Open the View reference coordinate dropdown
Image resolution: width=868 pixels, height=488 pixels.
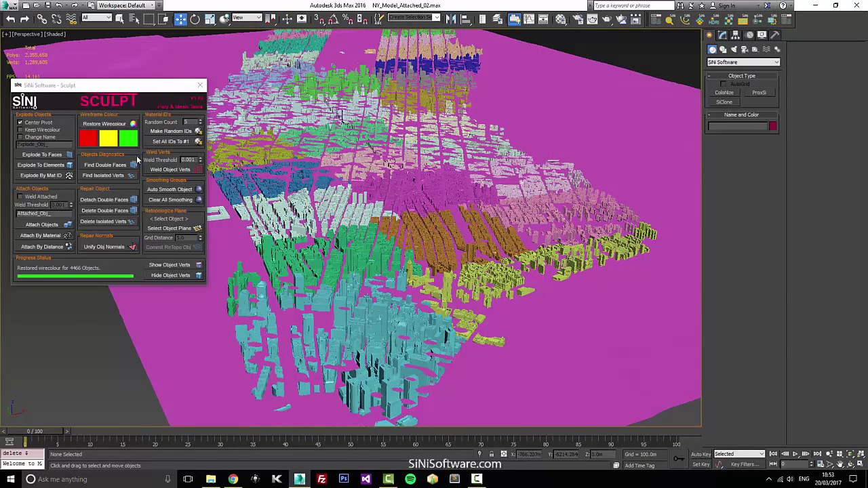point(247,18)
